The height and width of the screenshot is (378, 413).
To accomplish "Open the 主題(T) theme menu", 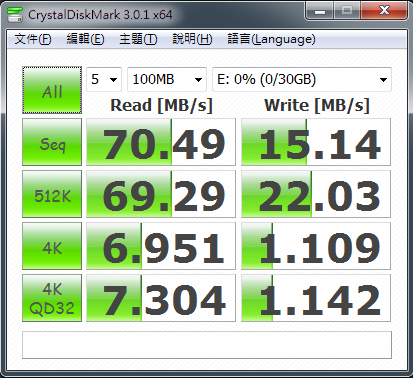I will coord(138,39).
